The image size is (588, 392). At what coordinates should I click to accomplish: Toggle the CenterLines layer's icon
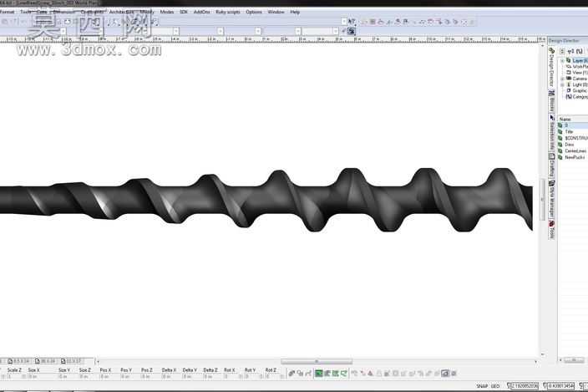pos(560,150)
